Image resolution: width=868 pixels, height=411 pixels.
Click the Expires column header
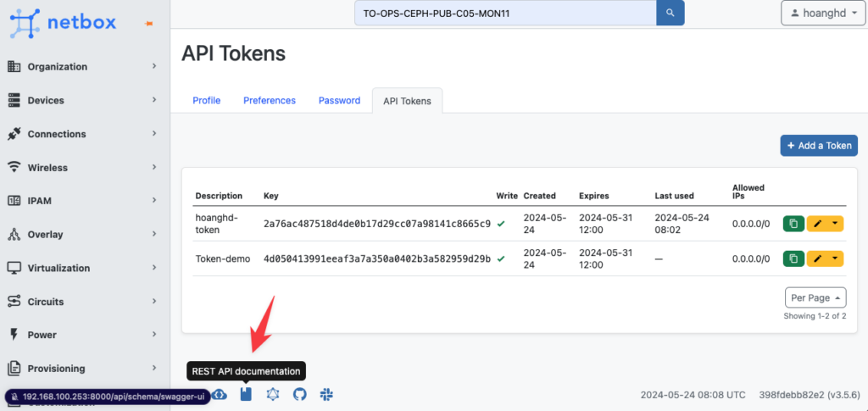tap(594, 196)
